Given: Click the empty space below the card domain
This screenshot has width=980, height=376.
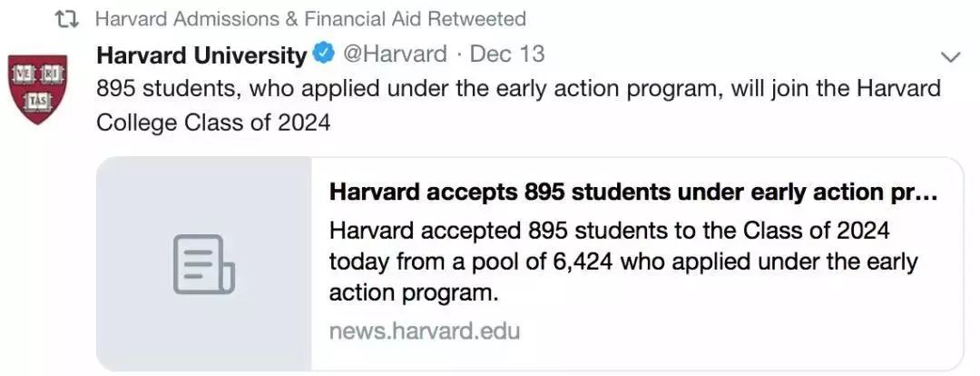Looking at the screenshot, I should click(636, 357).
